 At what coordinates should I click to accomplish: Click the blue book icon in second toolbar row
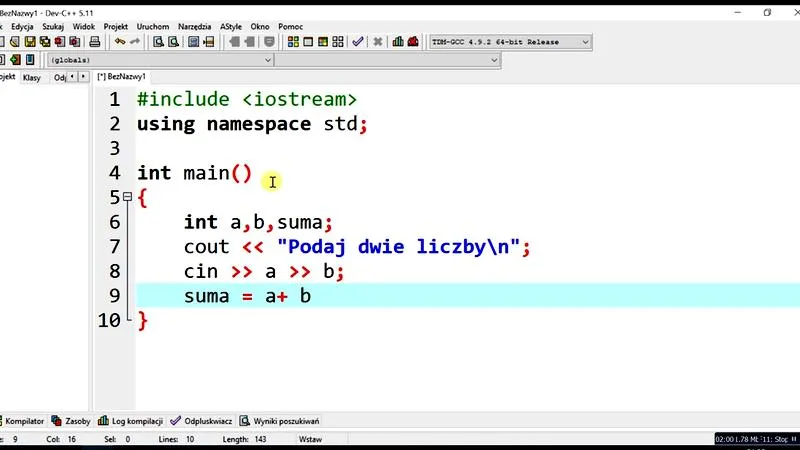[30, 60]
